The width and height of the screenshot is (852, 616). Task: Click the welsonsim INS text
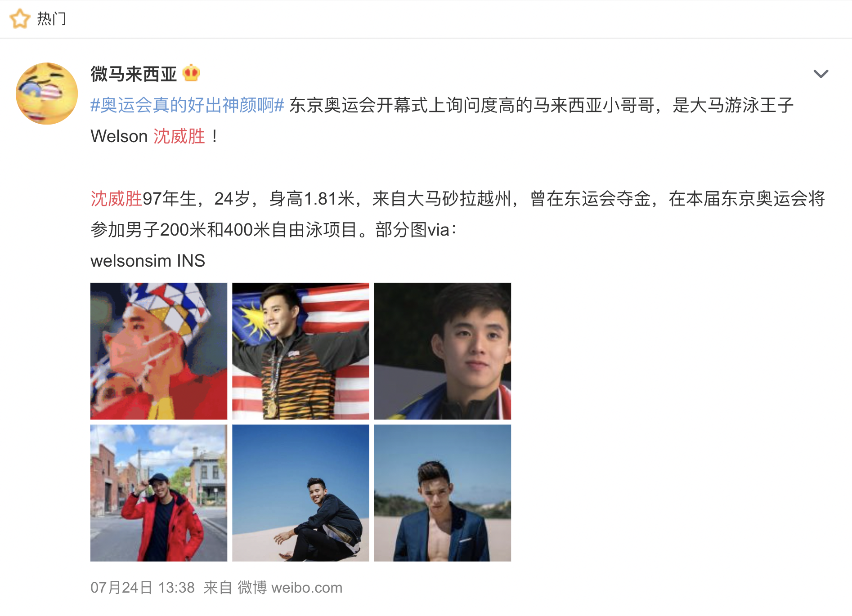point(148,261)
